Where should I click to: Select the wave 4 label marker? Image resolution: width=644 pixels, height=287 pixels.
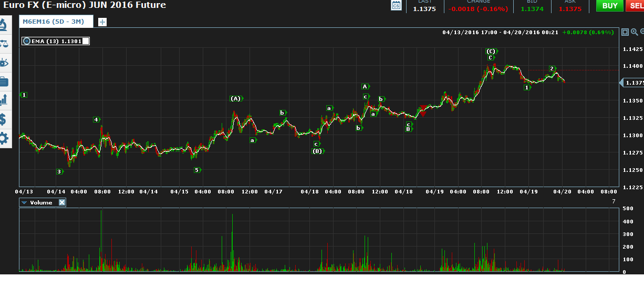click(96, 119)
